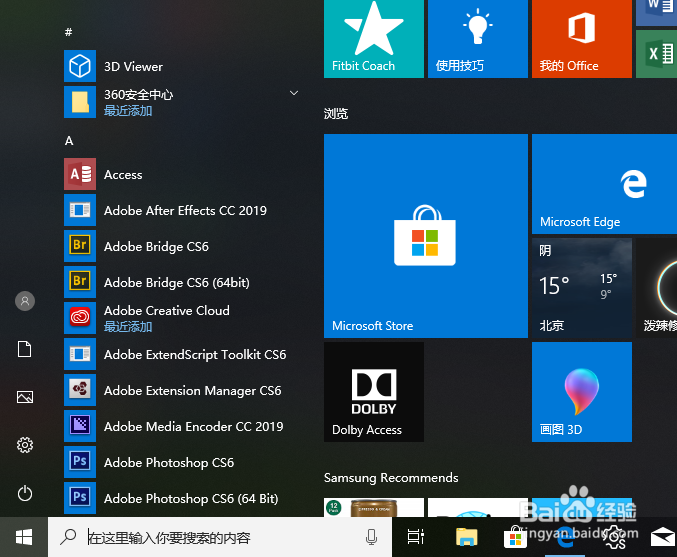Open Adobe Media Encoder CC 2019 icon
The width and height of the screenshot is (677, 557).
(80, 426)
